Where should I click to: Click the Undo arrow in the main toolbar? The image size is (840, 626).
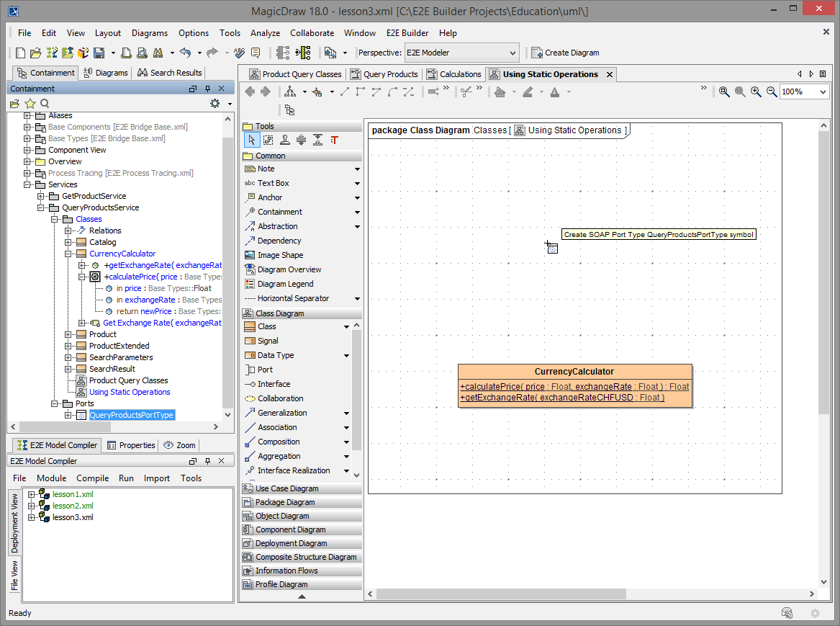[x=187, y=52]
